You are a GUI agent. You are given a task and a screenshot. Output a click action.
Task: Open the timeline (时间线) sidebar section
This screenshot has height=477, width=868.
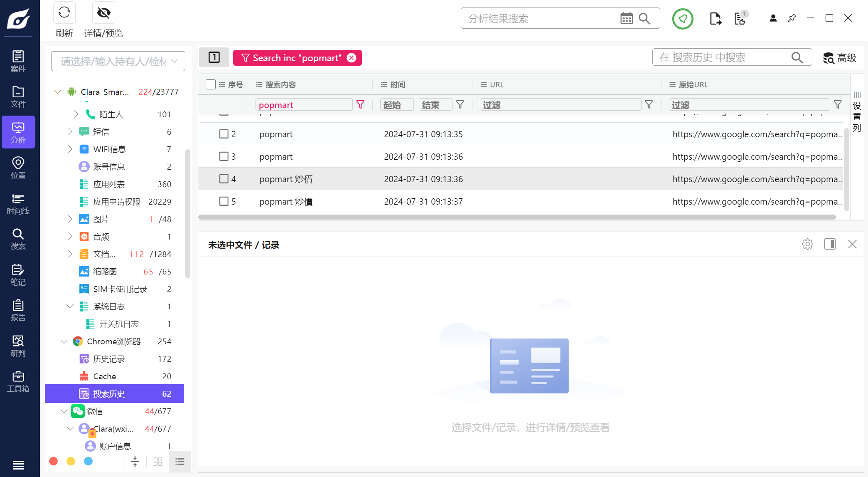pyautogui.click(x=18, y=204)
